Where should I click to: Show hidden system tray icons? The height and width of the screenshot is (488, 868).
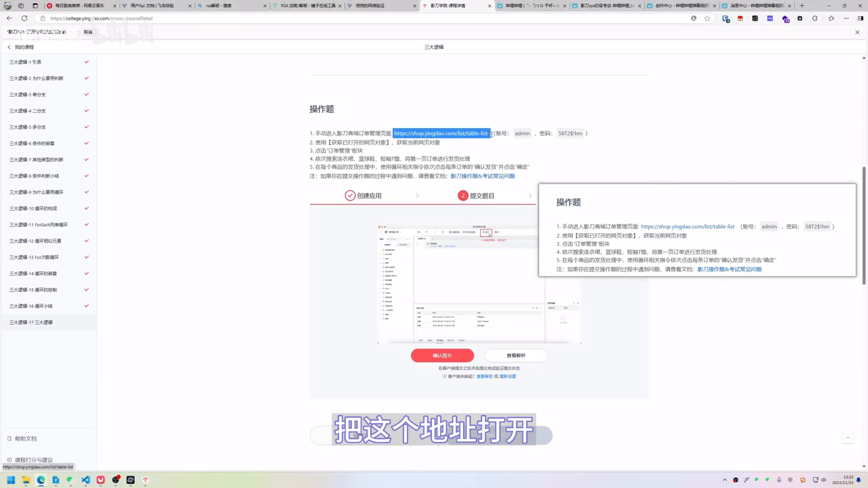coord(726,480)
